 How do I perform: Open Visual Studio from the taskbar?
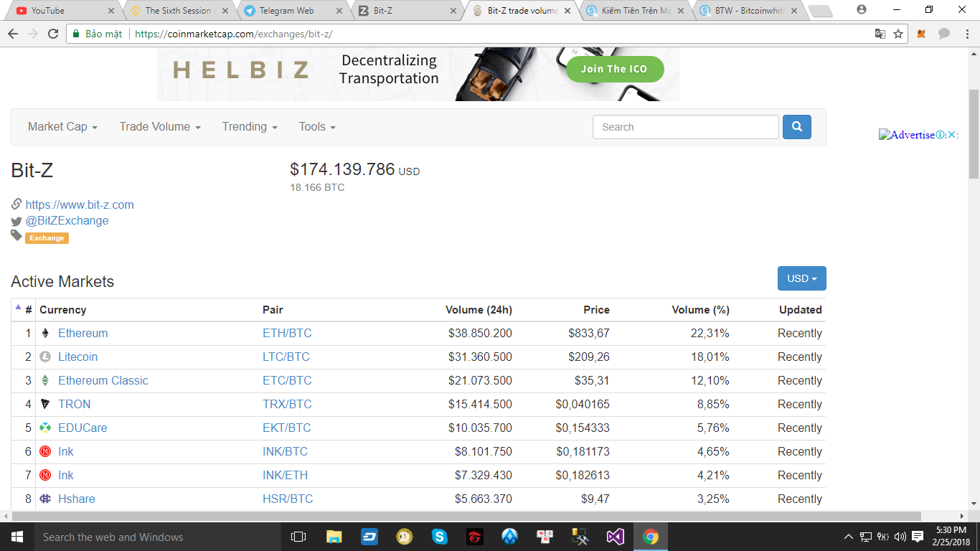click(x=616, y=537)
